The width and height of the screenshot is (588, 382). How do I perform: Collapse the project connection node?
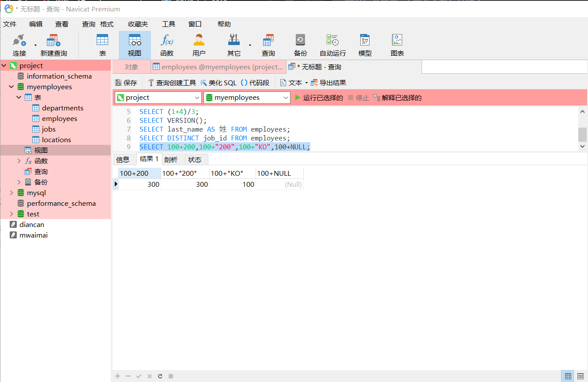pos(4,65)
